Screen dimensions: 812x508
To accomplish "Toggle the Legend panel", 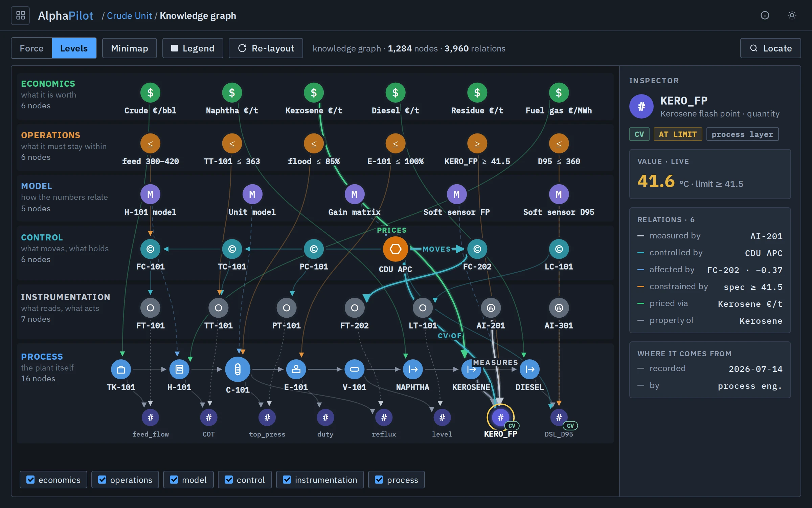I will coord(193,48).
